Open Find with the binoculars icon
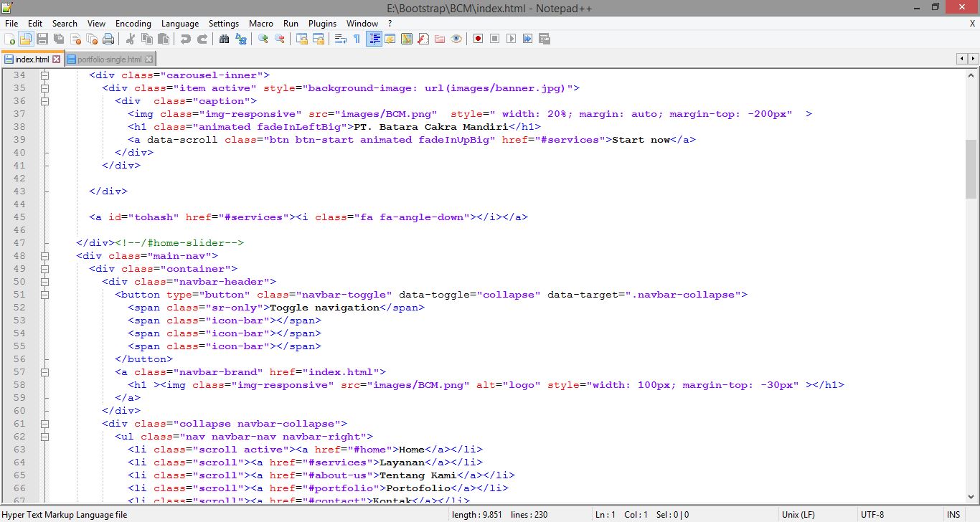 224,39
